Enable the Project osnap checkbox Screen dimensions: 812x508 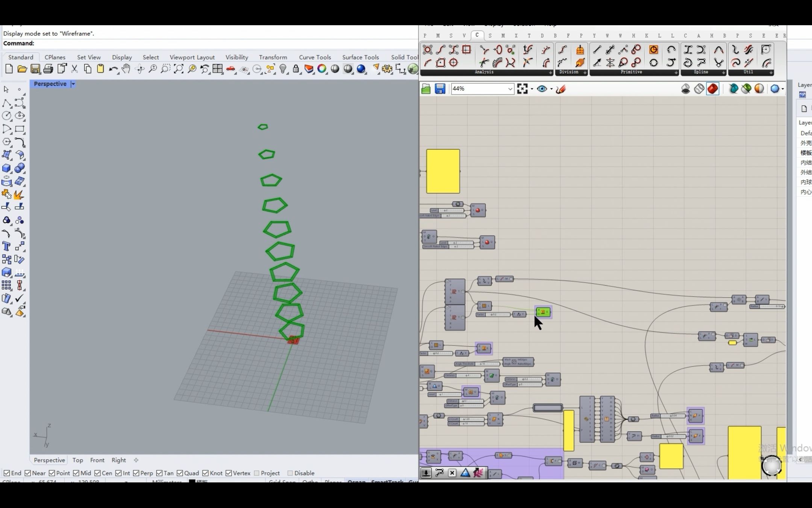tap(257, 473)
